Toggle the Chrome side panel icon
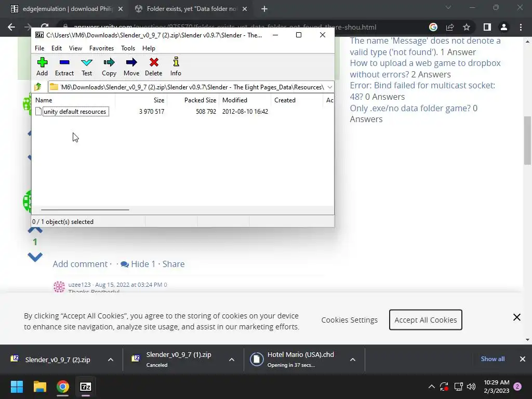This screenshot has height=399, width=532. click(x=487, y=27)
